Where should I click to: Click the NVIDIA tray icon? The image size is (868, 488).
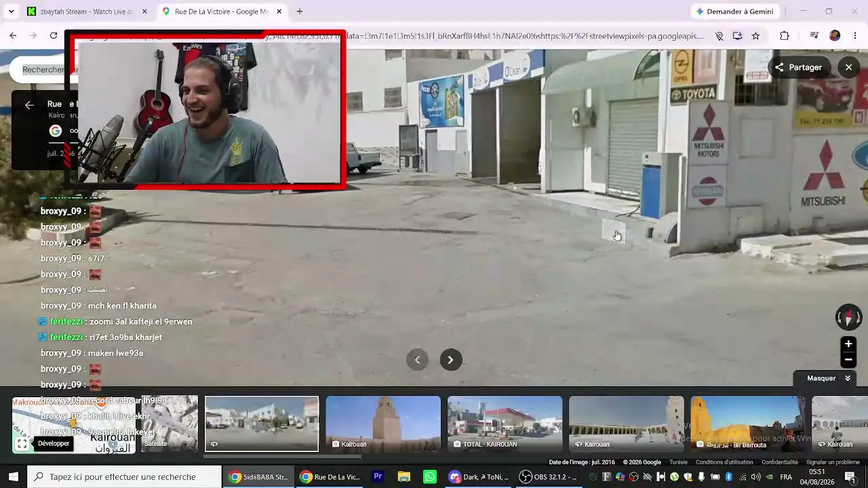(x=770, y=476)
